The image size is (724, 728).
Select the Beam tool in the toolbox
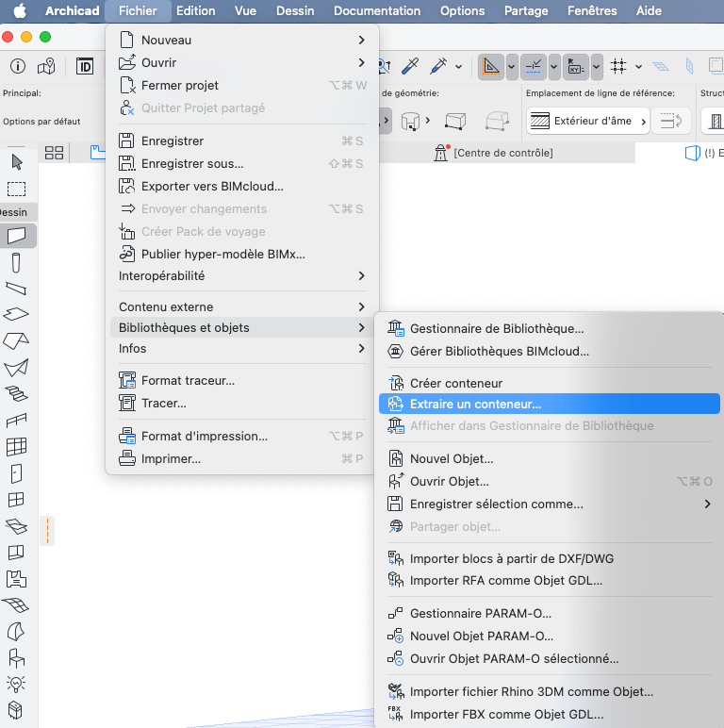point(16,289)
